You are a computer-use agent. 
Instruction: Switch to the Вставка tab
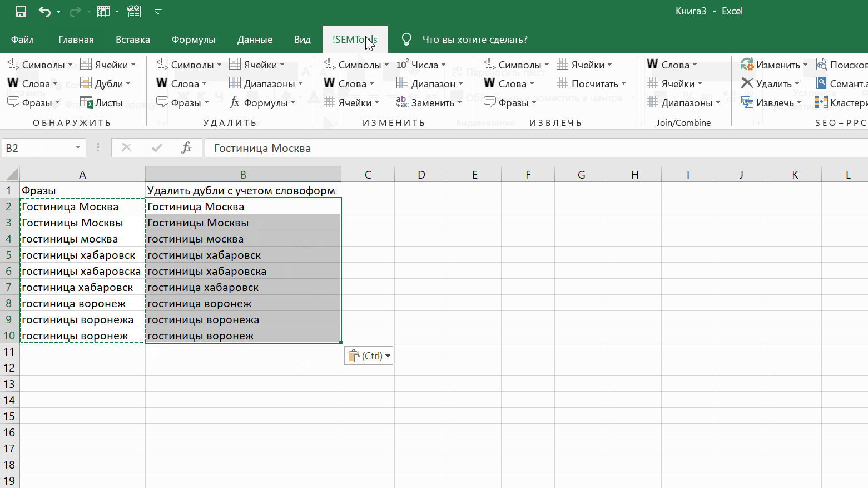pyautogui.click(x=133, y=40)
